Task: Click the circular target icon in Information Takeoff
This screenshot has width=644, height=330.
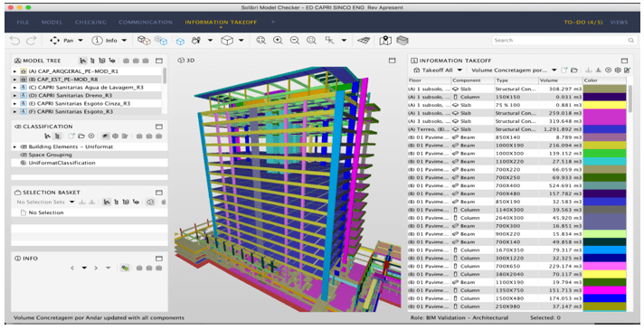Action: pyautogui.click(x=608, y=71)
